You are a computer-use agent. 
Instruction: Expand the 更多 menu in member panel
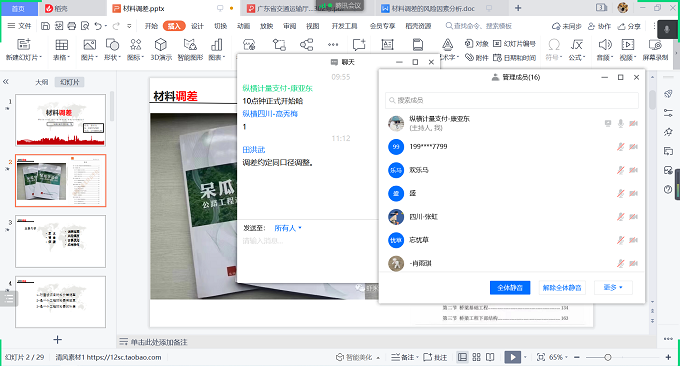(613, 288)
